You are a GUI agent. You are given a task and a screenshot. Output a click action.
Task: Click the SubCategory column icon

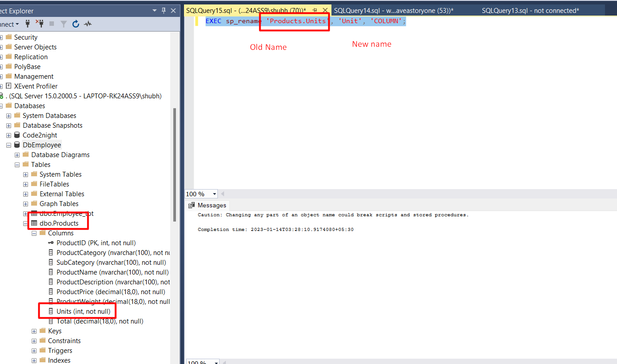pos(51,263)
